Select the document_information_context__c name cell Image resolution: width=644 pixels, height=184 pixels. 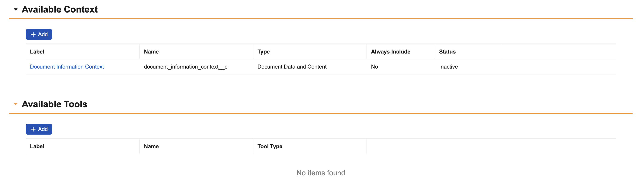point(186,67)
